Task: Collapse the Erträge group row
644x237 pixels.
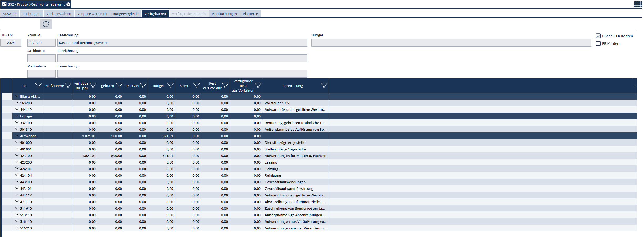Action: [17, 116]
